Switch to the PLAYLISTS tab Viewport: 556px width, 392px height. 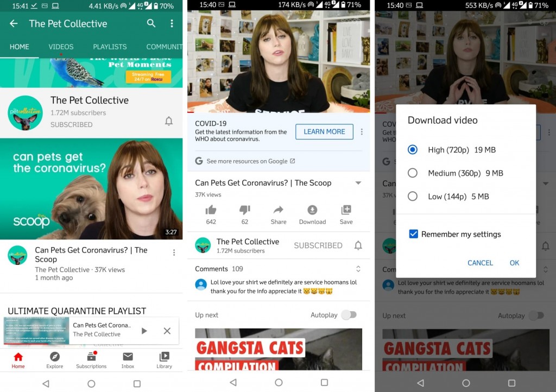pos(110,47)
